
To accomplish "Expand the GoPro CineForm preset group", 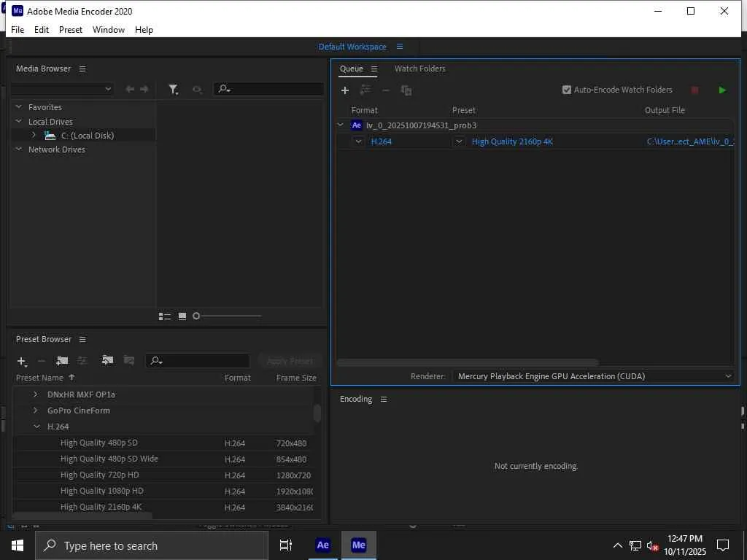I will [x=36, y=411].
